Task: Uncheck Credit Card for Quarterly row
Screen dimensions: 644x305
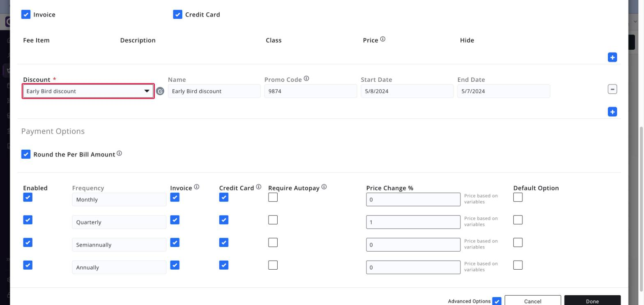Action: click(223, 220)
